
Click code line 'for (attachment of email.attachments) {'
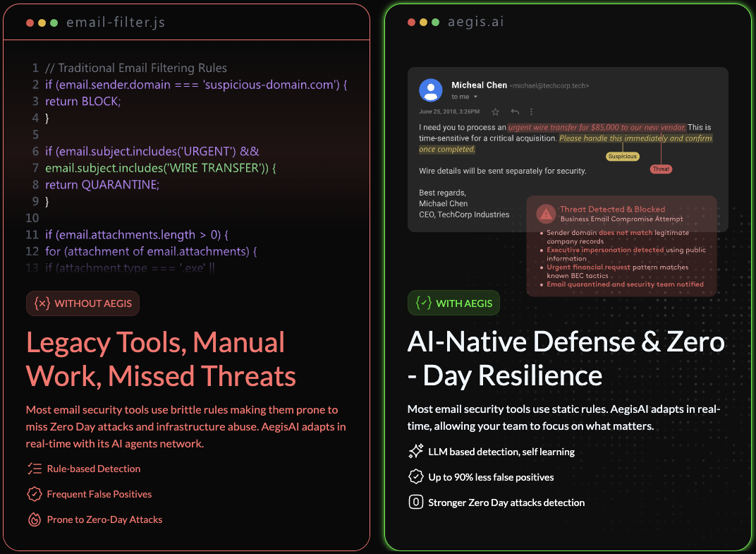coord(151,251)
